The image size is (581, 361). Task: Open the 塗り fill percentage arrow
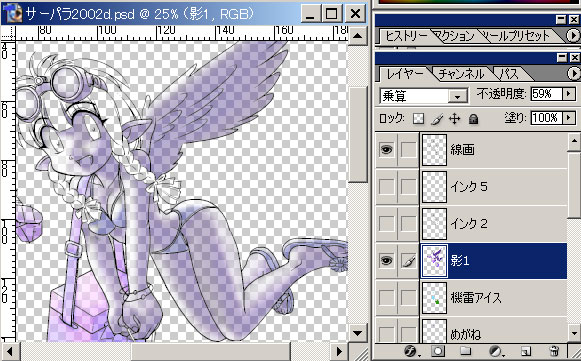click(569, 118)
